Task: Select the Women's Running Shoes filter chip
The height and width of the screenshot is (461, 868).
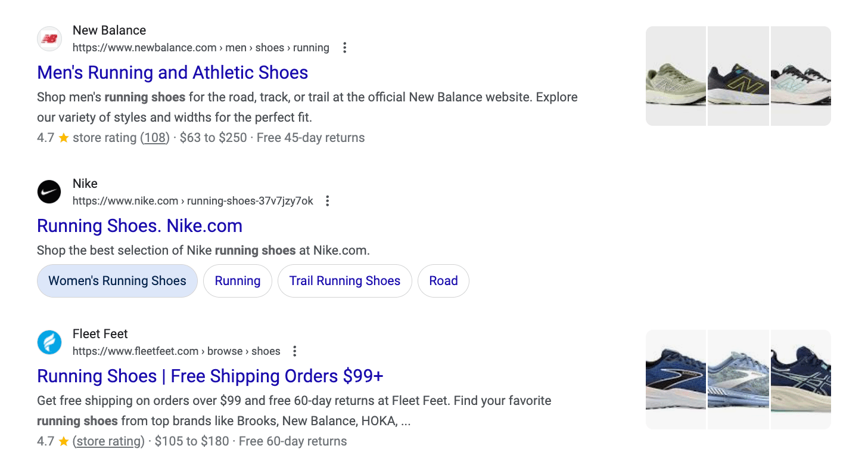Action: 117,280
